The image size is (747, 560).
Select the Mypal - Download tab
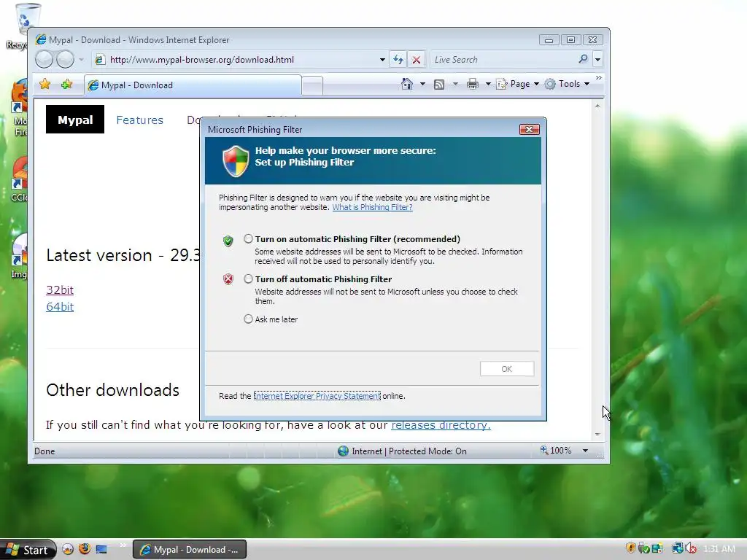pos(193,85)
